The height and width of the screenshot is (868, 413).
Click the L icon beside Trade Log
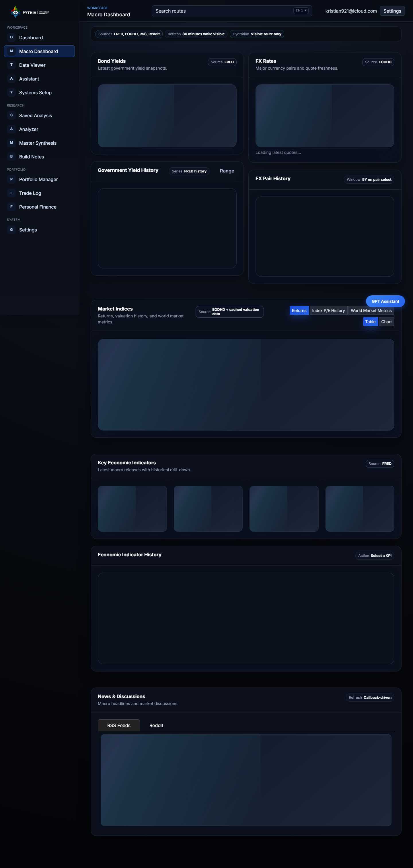click(x=11, y=193)
